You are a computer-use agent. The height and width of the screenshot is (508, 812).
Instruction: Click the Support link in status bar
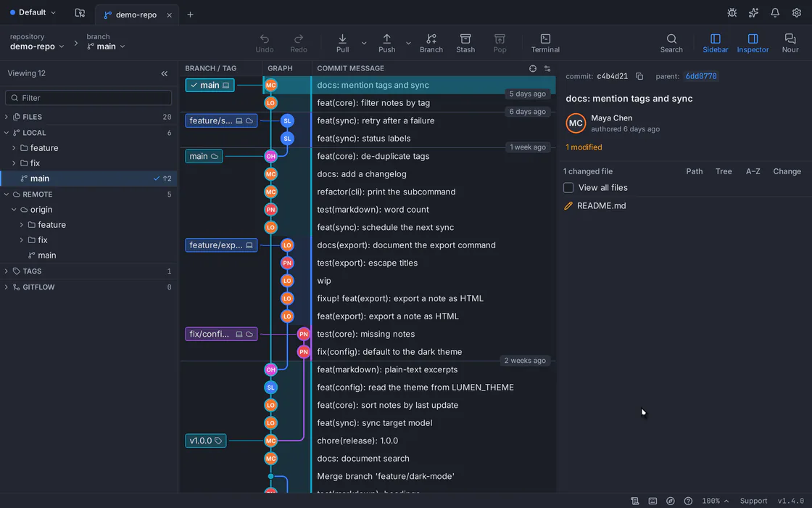[753, 501]
